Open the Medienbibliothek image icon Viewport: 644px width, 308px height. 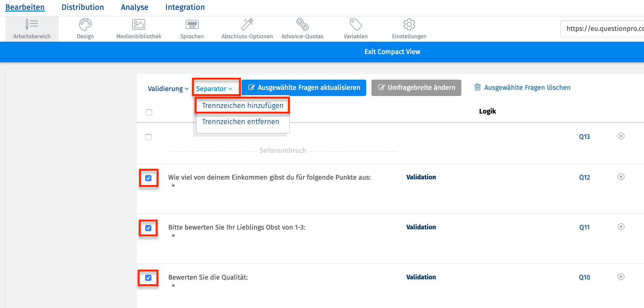139,24
